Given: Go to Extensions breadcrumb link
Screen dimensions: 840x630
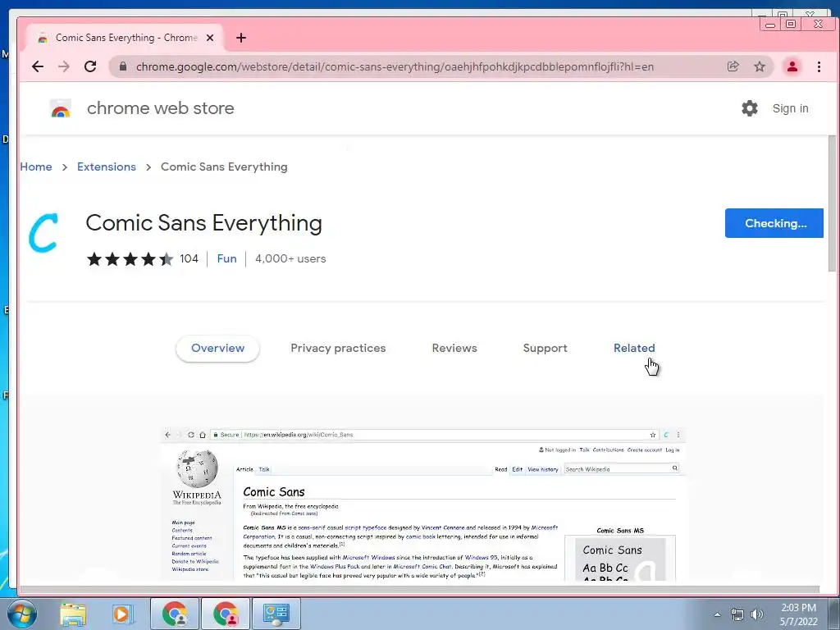Looking at the screenshot, I should (107, 167).
